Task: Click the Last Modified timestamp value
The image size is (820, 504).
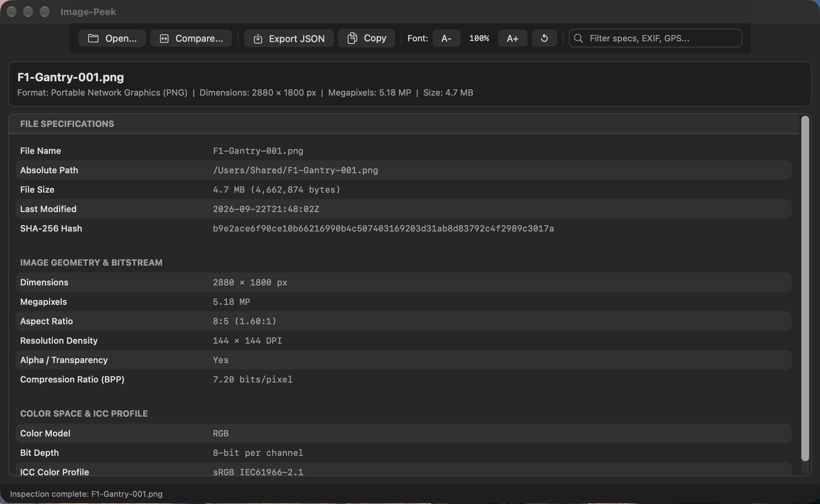Action: point(266,209)
